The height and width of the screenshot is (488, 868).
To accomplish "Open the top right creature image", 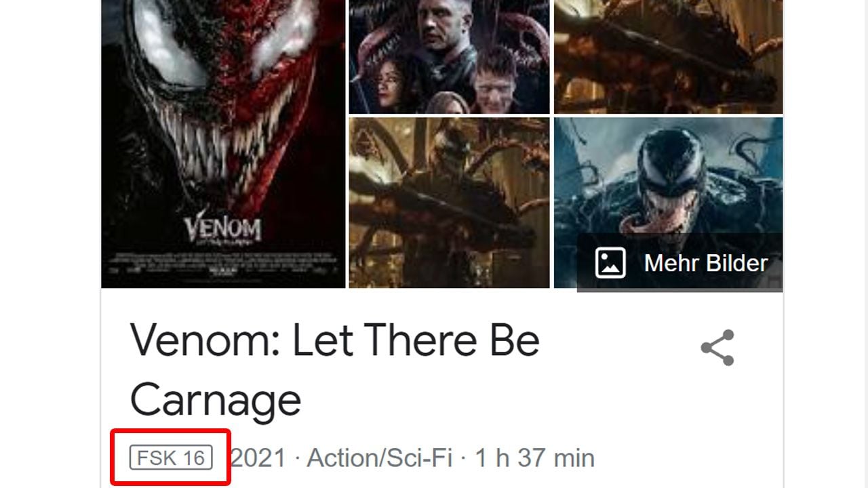I will (668, 57).
